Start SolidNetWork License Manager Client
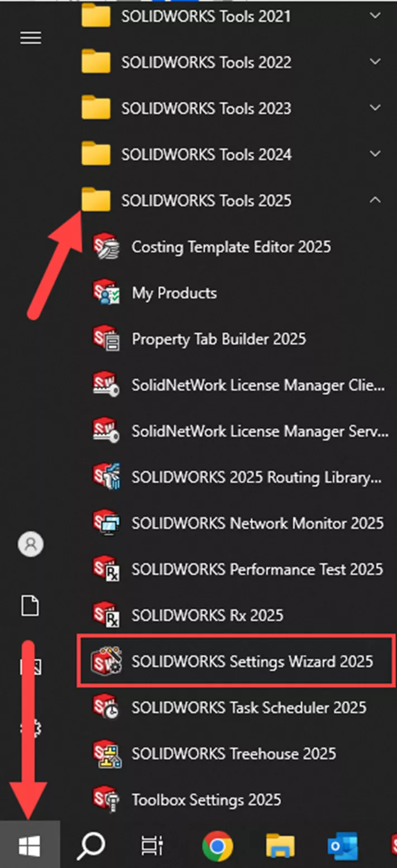This screenshot has height=868, width=397. pyautogui.click(x=257, y=385)
